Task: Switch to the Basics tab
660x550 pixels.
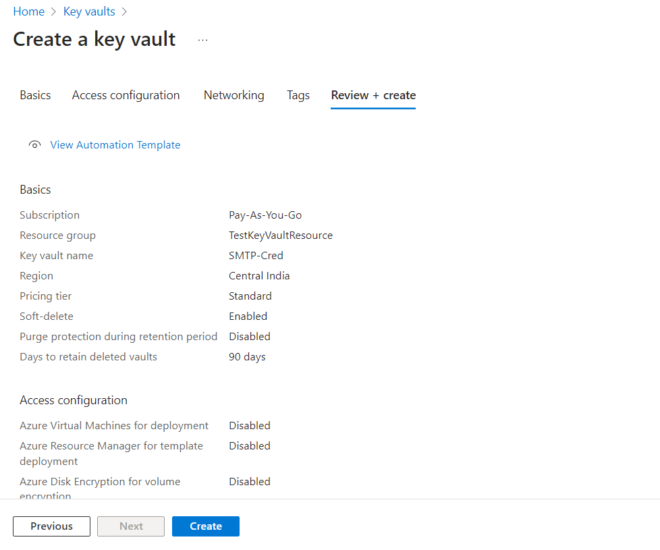Action: tap(35, 96)
